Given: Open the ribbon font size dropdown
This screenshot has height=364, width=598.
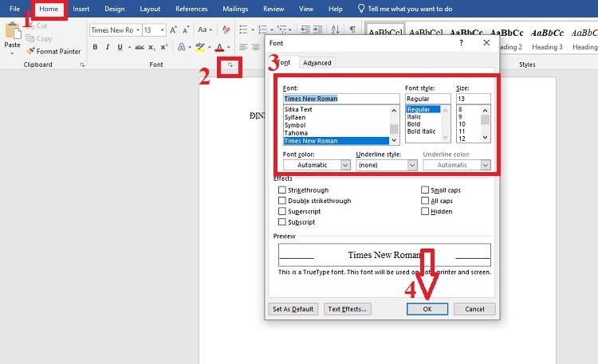Looking at the screenshot, I should [x=163, y=29].
